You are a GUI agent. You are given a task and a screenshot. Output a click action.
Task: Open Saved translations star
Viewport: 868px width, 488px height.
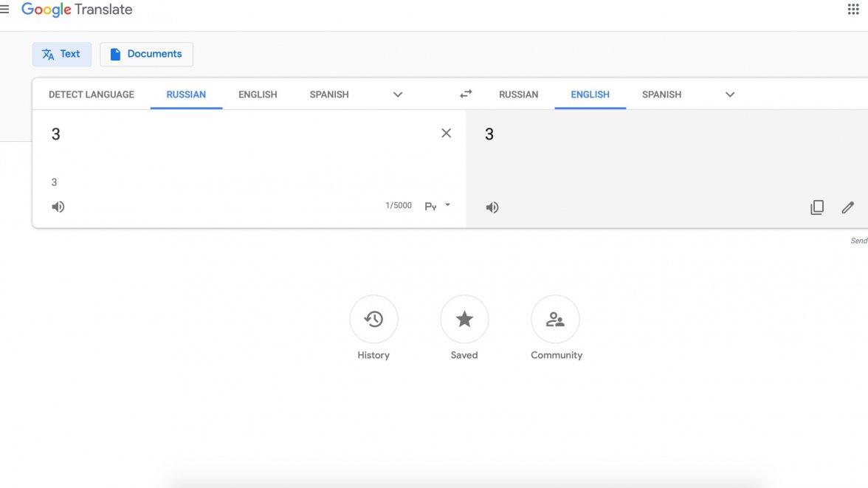(464, 319)
